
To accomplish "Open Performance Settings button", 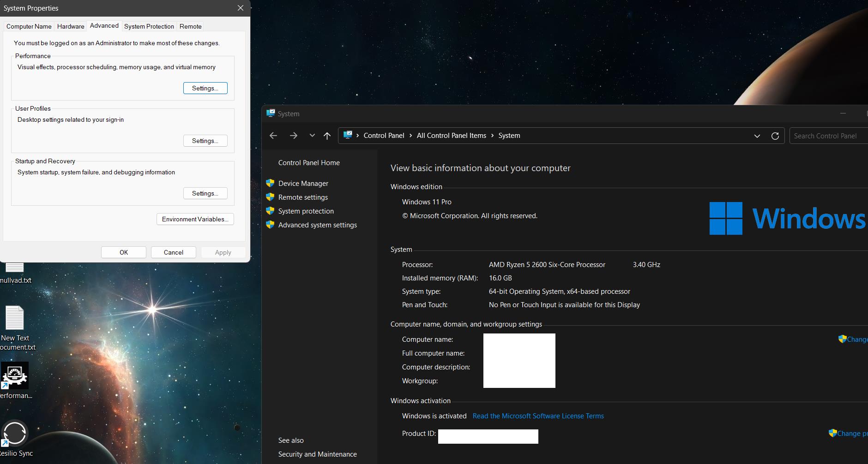I will tap(205, 88).
